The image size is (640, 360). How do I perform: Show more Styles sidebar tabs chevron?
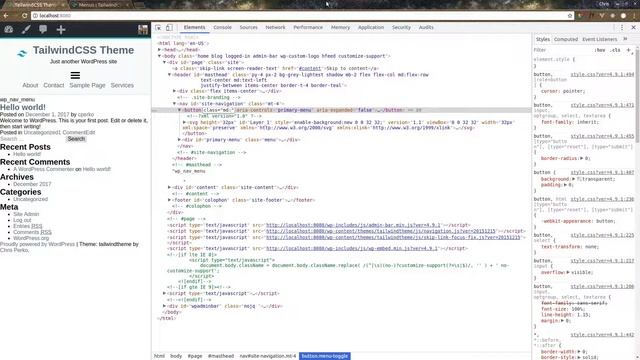pos(625,39)
